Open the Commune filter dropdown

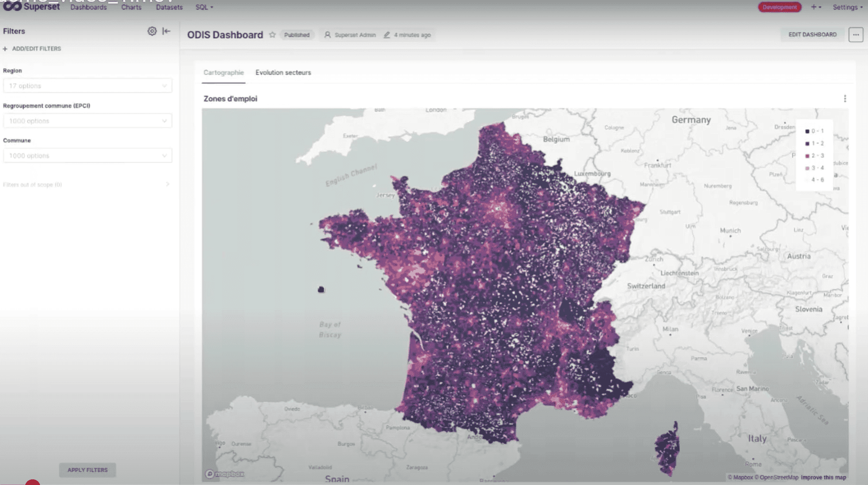pyautogui.click(x=87, y=156)
